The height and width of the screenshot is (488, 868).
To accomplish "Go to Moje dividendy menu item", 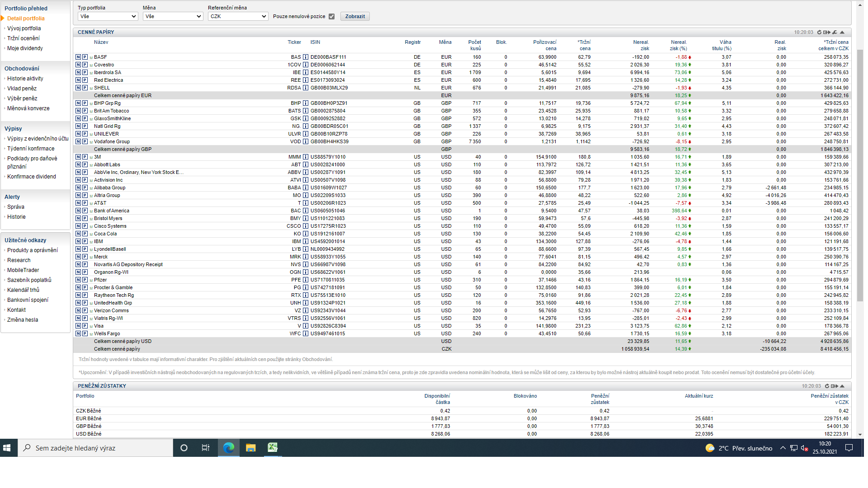I will coord(25,48).
